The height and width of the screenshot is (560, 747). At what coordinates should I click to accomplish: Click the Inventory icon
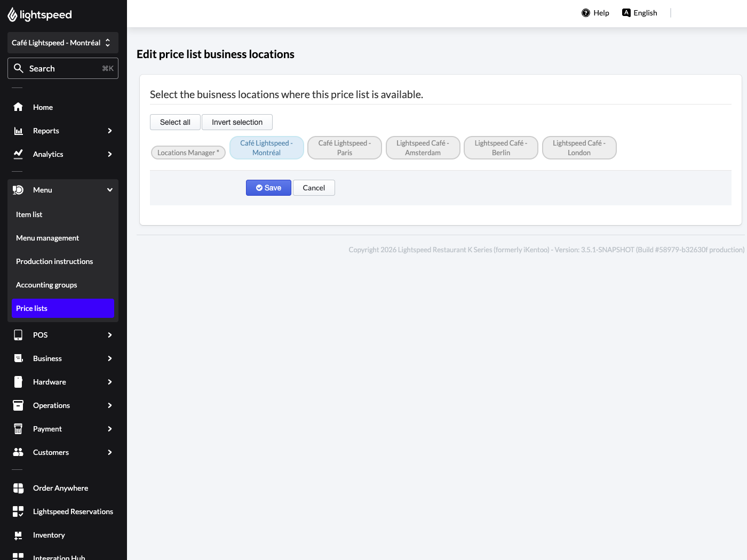pyautogui.click(x=18, y=535)
